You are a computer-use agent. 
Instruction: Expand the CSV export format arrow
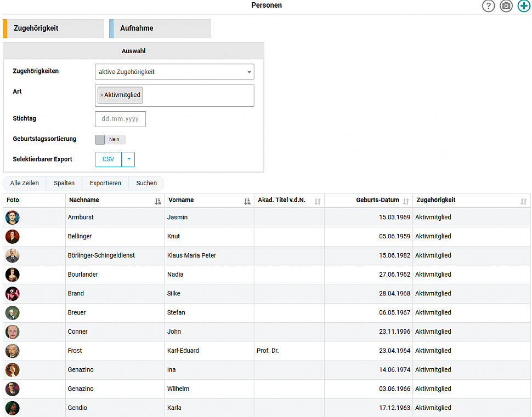[x=128, y=159]
